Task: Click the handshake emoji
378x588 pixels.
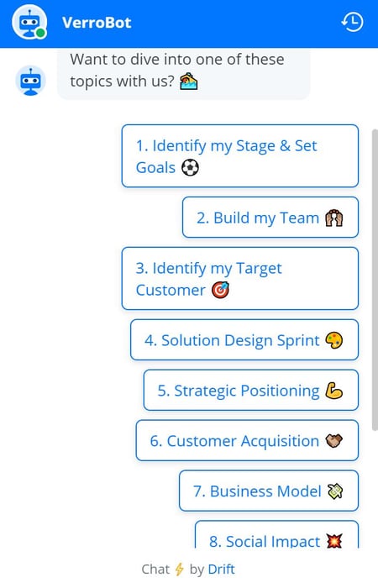Action: [x=333, y=441]
